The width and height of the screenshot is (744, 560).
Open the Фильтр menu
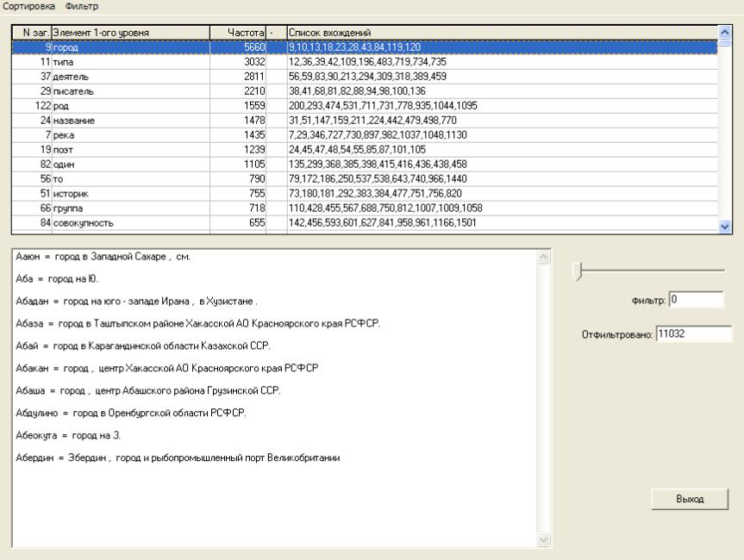[x=82, y=7]
